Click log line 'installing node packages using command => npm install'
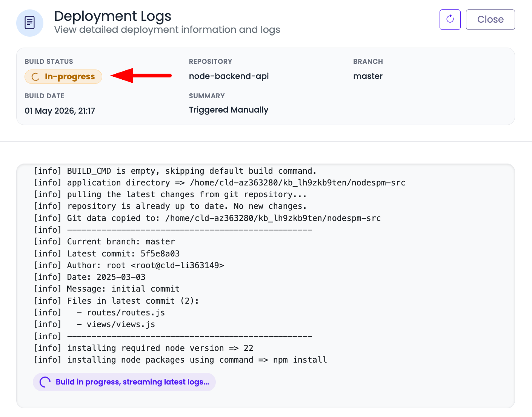This screenshot has height=417, width=532. (180, 360)
